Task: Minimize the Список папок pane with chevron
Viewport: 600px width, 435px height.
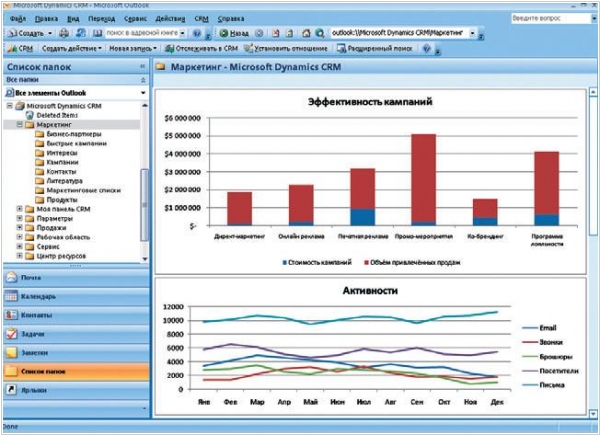Action: click(x=142, y=67)
